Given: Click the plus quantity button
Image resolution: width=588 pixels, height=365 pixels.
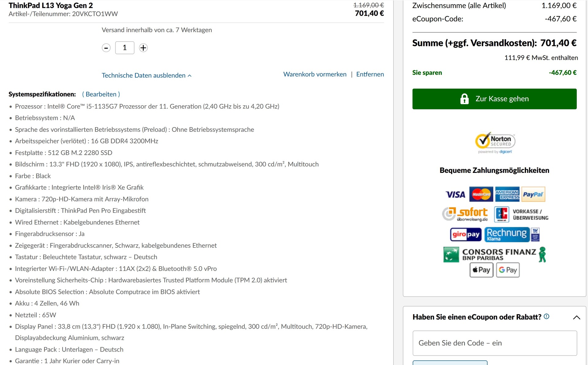Looking at the screenshot, I should coord(143,48).
